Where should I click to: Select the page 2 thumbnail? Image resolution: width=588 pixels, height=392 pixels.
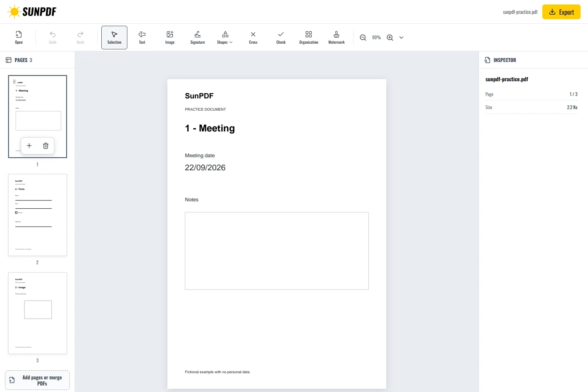38,215
